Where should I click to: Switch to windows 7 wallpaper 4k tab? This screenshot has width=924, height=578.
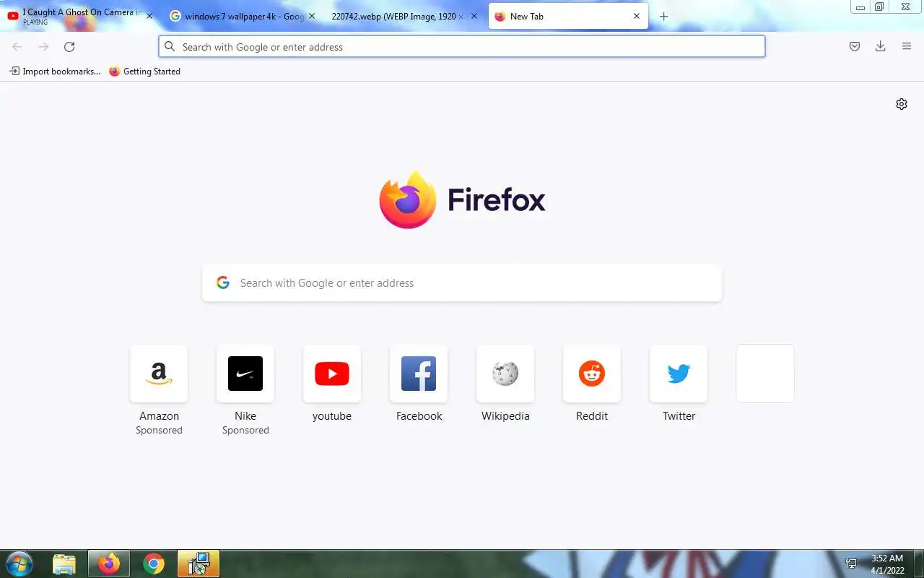(243, 16)
